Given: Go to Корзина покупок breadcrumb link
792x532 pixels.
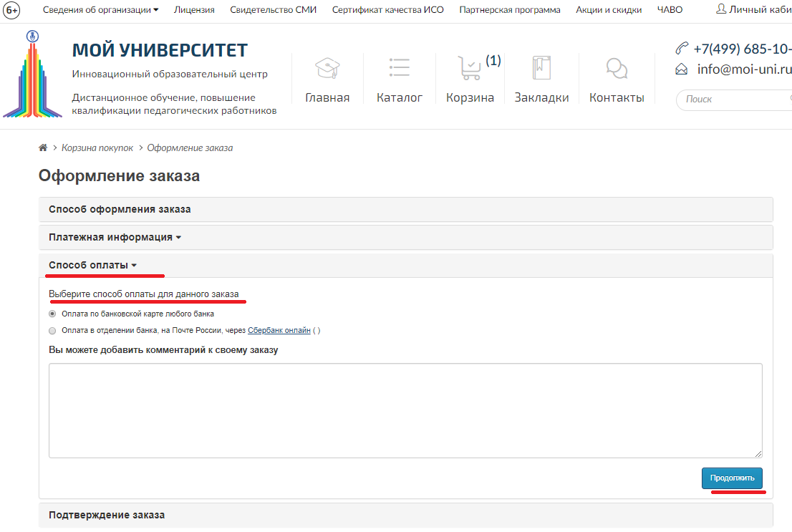Looking at the screenshot, I should 97,147.
